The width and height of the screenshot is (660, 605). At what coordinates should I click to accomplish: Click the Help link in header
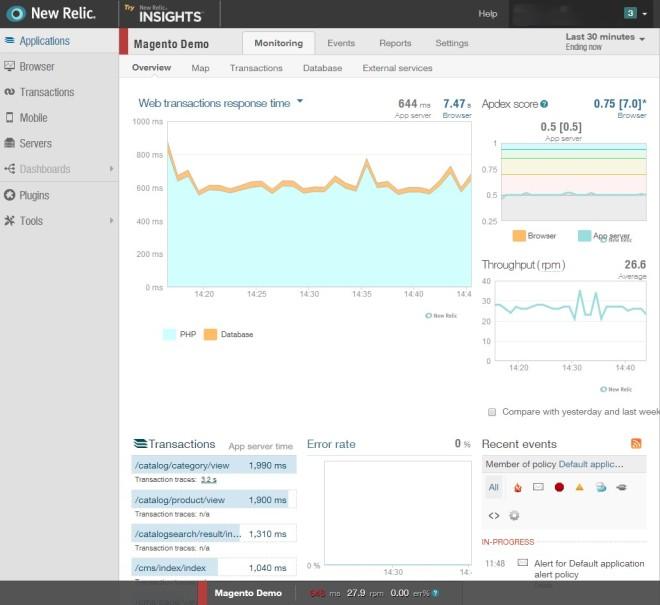point(487,14)
